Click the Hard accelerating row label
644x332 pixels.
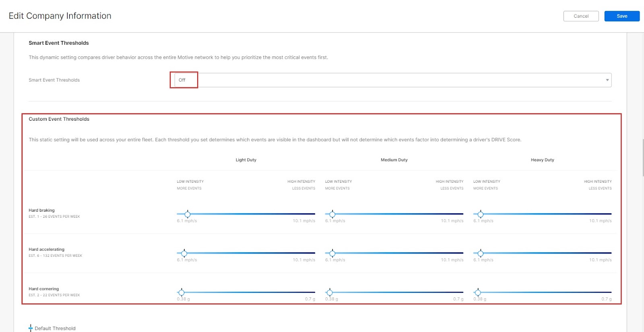pos(46,250)
